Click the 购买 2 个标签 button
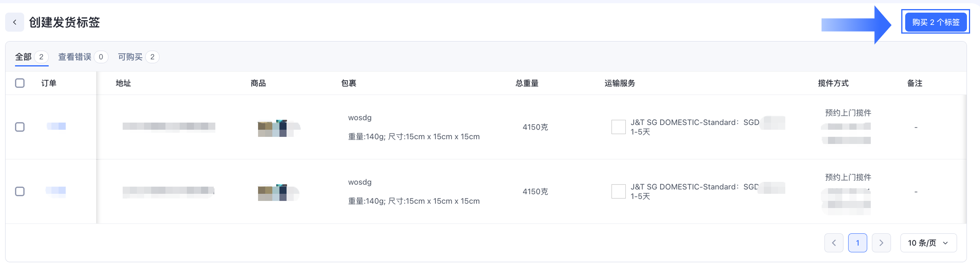 point(935,22)
